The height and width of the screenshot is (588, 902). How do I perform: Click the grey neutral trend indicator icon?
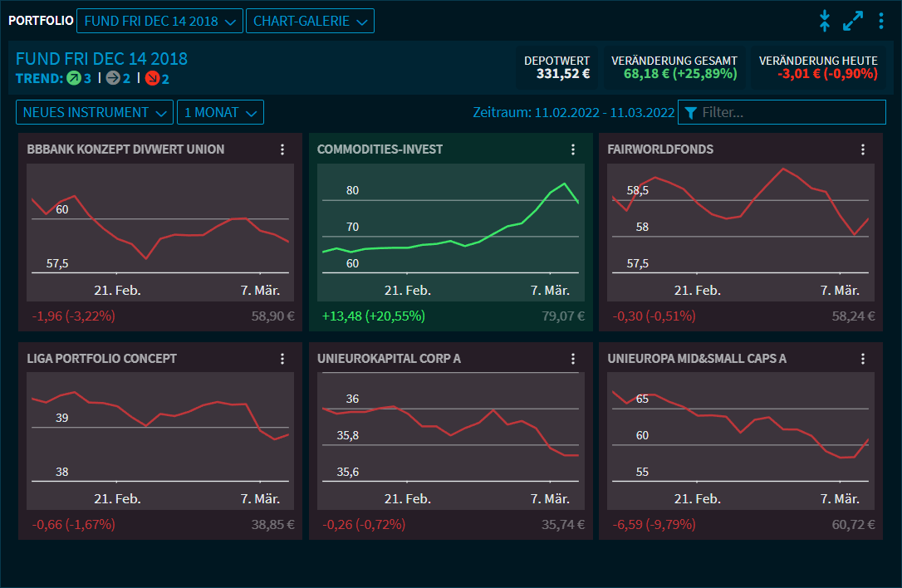[113, 79]
